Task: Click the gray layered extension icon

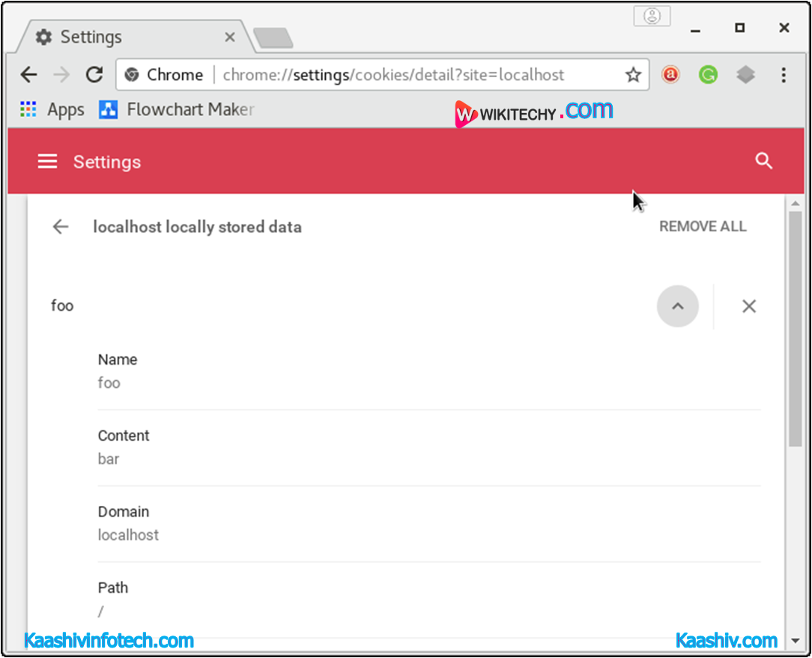Action: point(745,75)
